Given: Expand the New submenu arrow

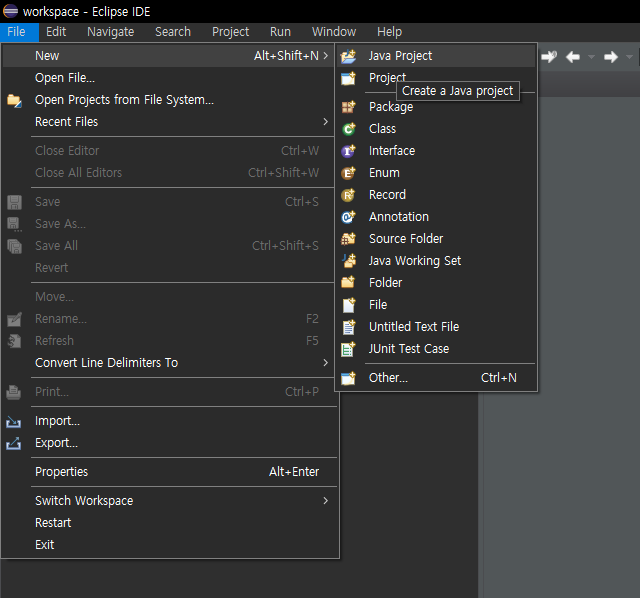Looking at the screenshot, I should coord(325,56).
